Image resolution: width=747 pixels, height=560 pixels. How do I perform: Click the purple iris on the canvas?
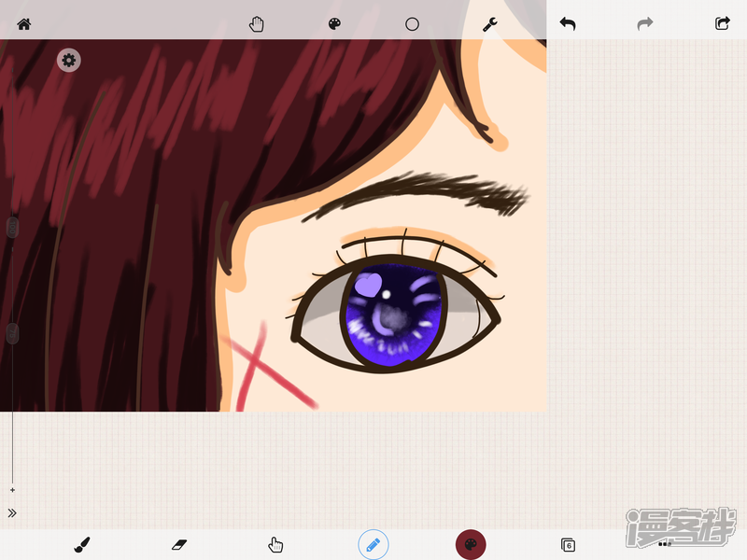[x=392, y=317]
